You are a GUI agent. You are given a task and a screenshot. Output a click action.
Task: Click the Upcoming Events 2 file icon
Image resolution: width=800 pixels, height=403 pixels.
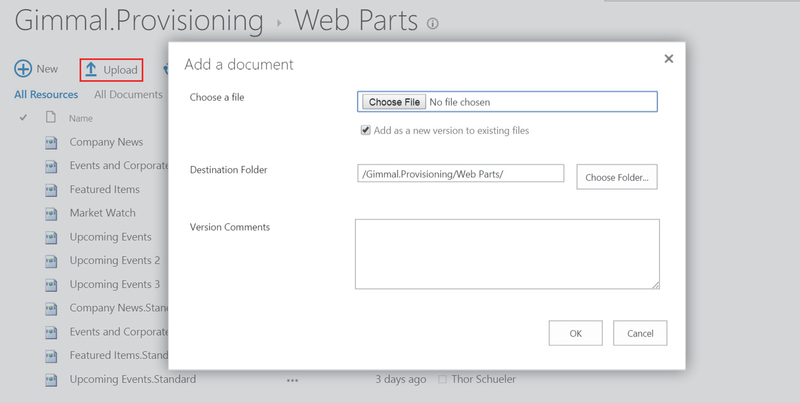click(x=51, y=261)
